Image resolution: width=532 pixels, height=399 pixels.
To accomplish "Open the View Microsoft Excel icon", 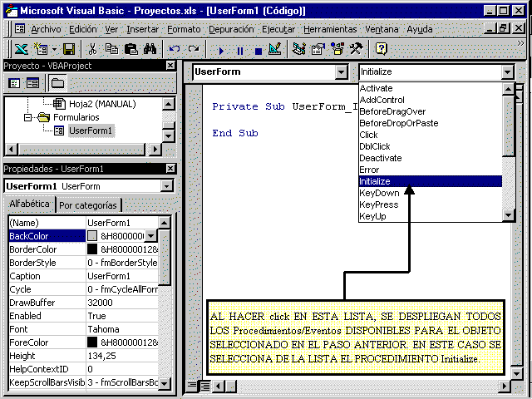I will point(21,49).
